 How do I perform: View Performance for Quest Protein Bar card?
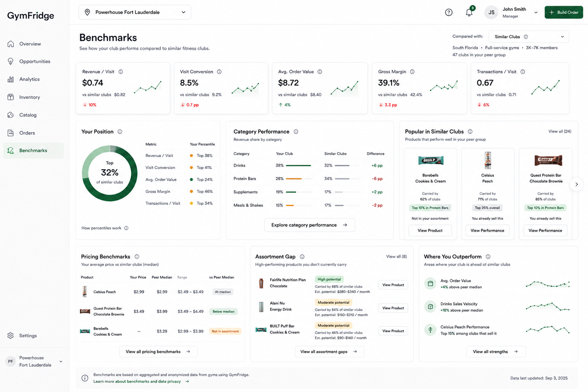(x=545, y=231)
